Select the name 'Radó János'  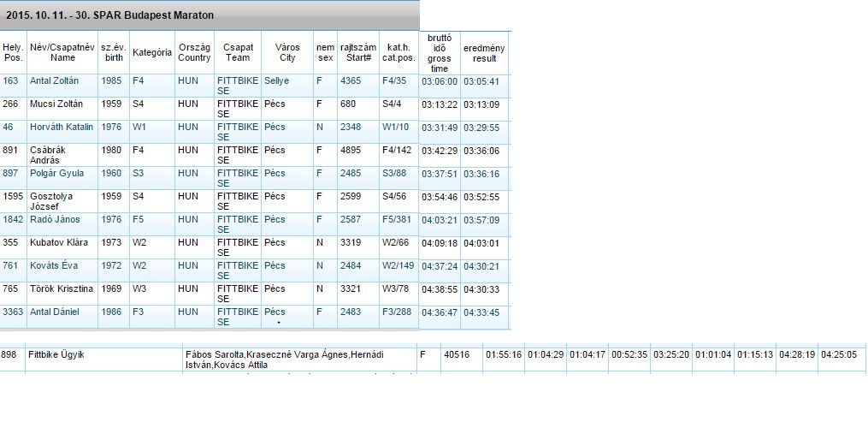pos(55,220)
